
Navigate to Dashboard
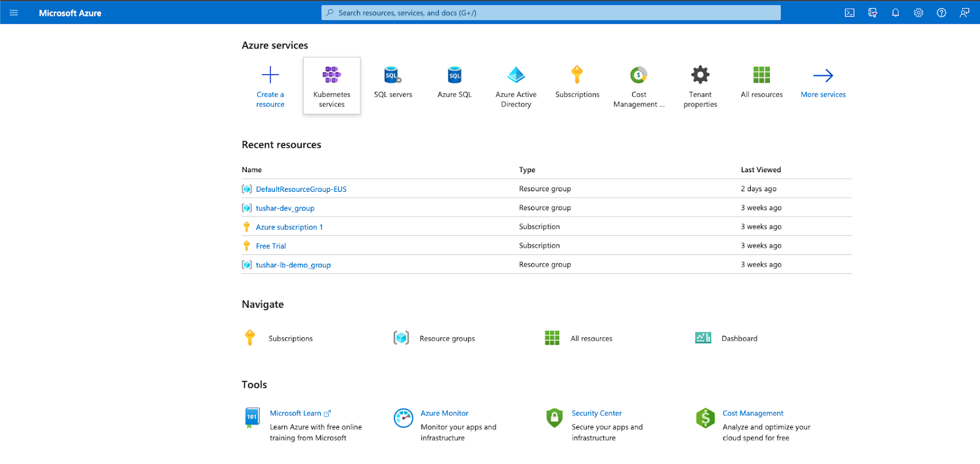(x=727, y=338)
